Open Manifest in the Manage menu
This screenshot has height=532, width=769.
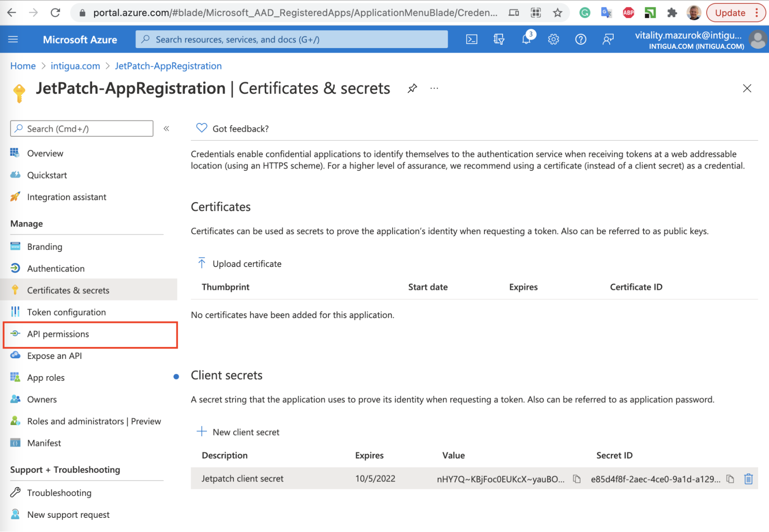click(x=44, y=443)
